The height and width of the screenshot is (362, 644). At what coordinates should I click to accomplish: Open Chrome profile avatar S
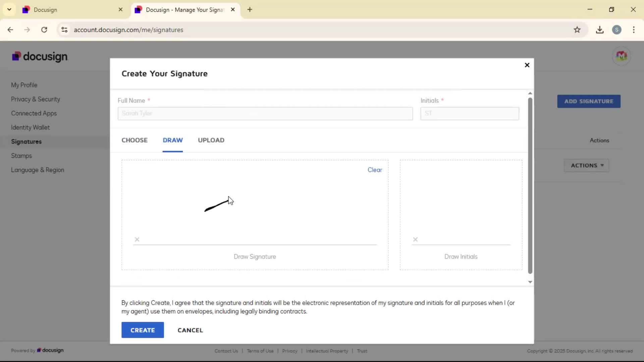pyautogui.click(x=616, y=30)
